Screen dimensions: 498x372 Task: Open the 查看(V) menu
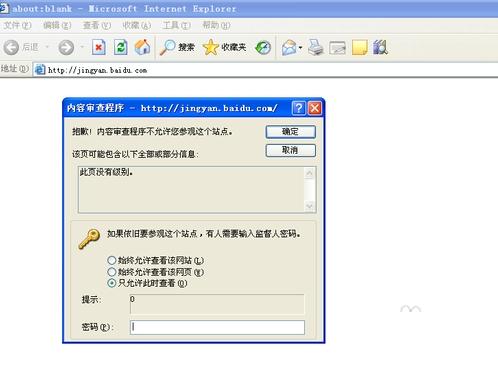click(x=97, y=25)
